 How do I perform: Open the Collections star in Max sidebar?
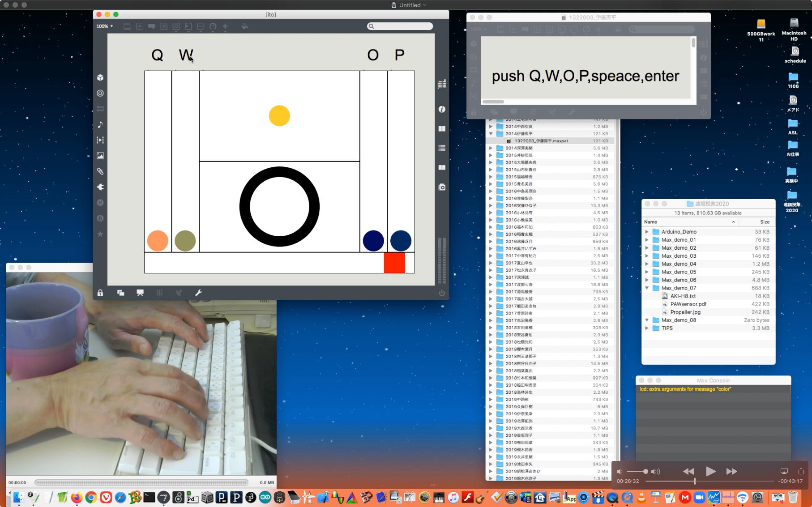tap(100, 234)
